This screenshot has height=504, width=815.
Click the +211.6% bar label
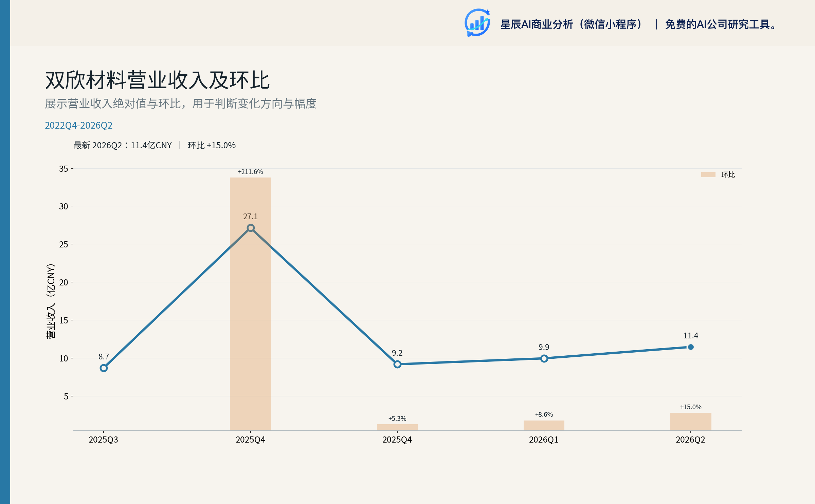pos(250,172)
